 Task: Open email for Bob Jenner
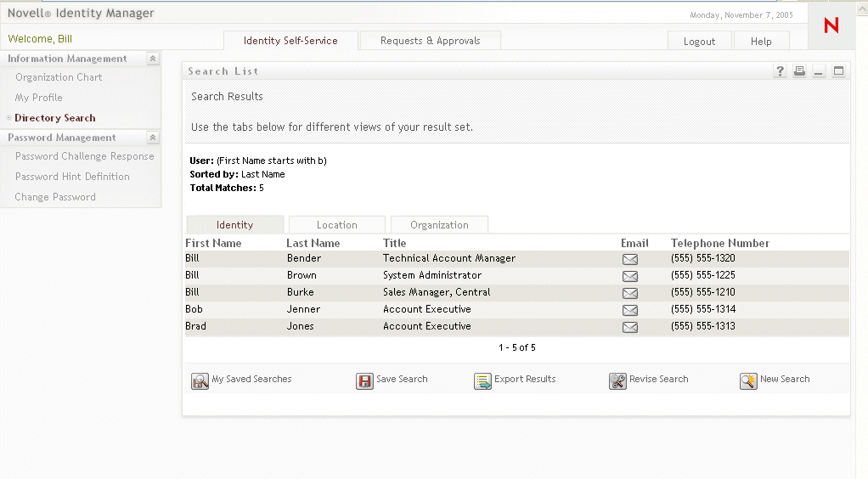coord(629,310)
